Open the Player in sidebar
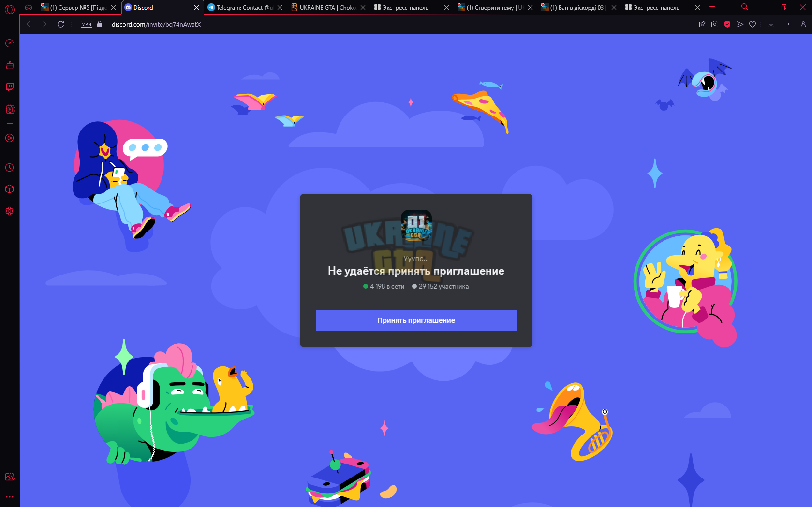 click(x=10, y=138)
